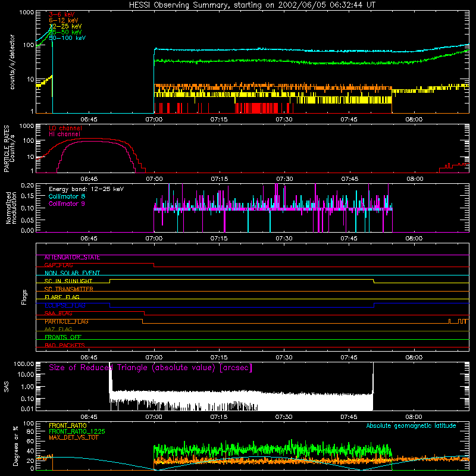
Task: Click the counts/s/detector axis label
Action: click(x=12, y=62)
